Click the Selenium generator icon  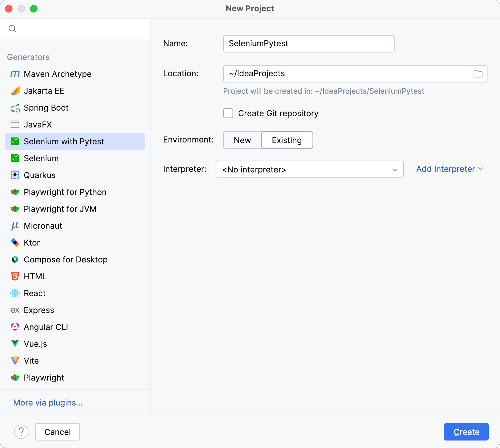(15, 158)
